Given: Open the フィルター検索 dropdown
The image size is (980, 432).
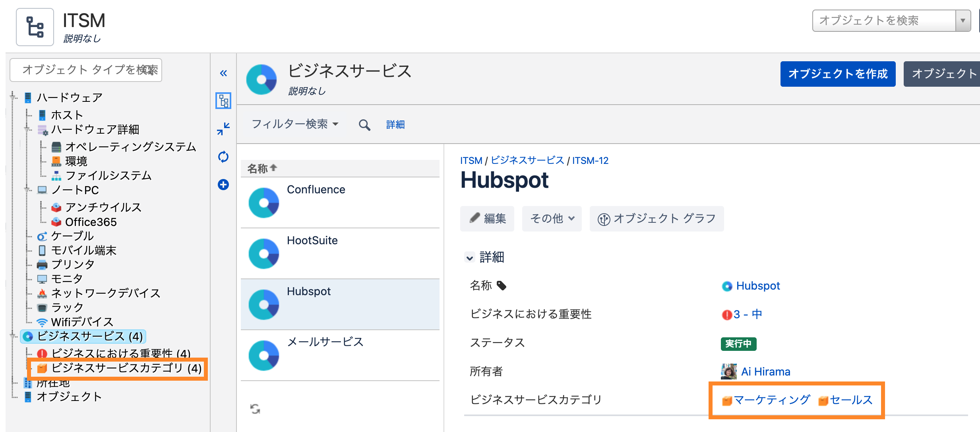Looking at the screenshot, I should point(295,124).
